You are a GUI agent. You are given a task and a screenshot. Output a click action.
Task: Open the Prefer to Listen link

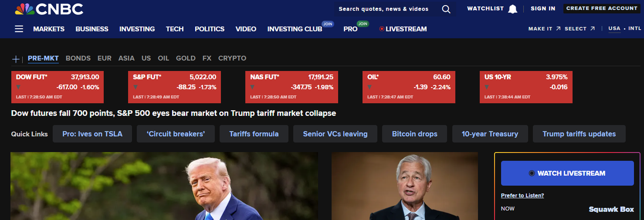coord(522,195)
